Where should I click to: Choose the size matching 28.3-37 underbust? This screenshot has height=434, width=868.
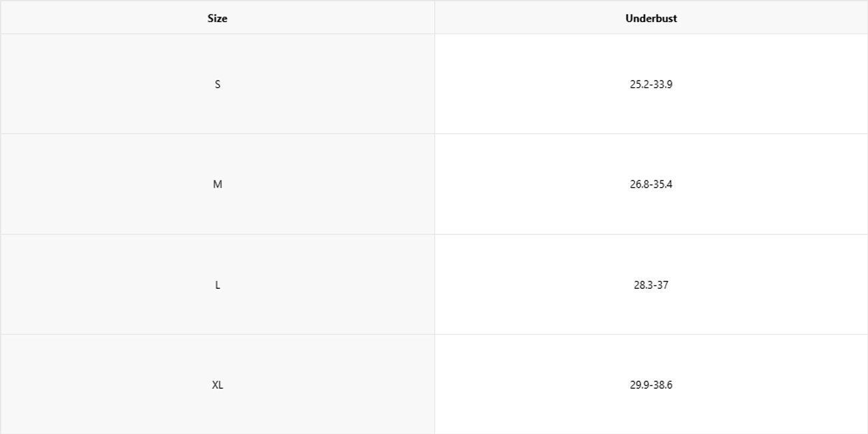tap(217, 285)
